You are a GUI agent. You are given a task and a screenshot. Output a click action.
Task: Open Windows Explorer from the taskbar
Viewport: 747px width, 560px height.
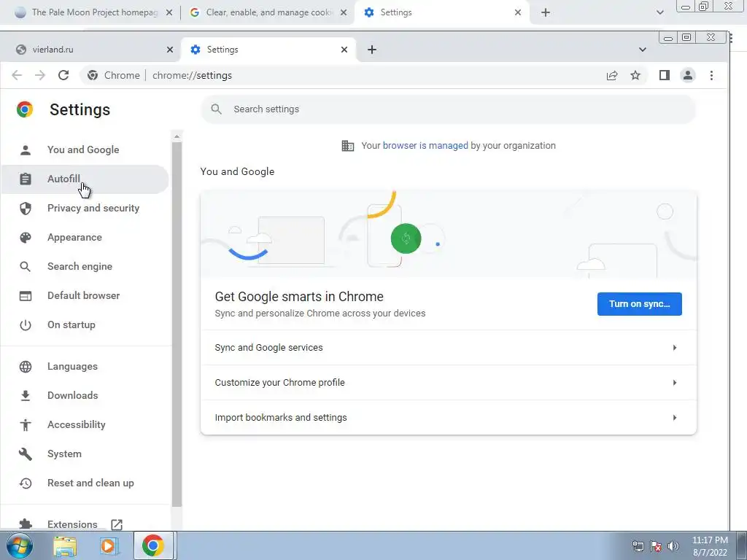[x=65, y=546]
